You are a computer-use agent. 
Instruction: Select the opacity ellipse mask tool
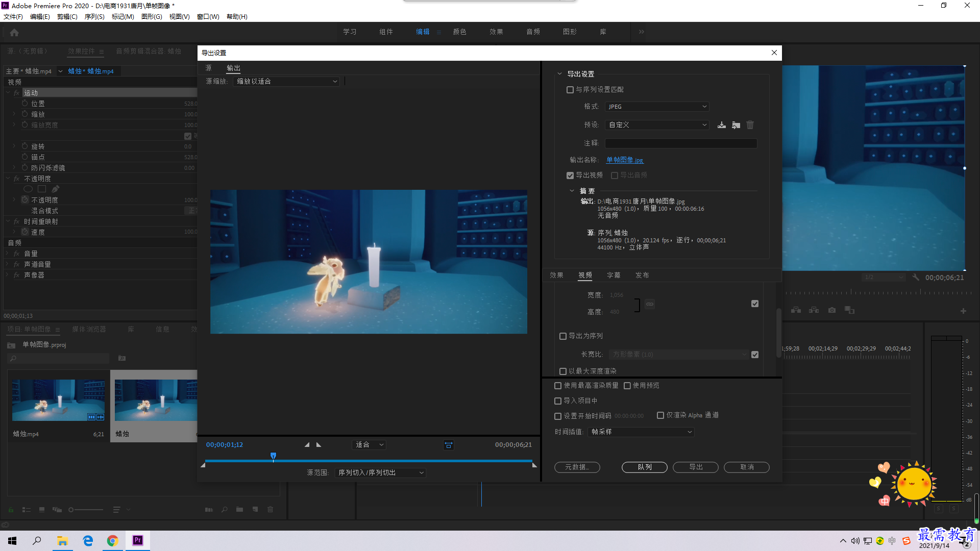28,189
